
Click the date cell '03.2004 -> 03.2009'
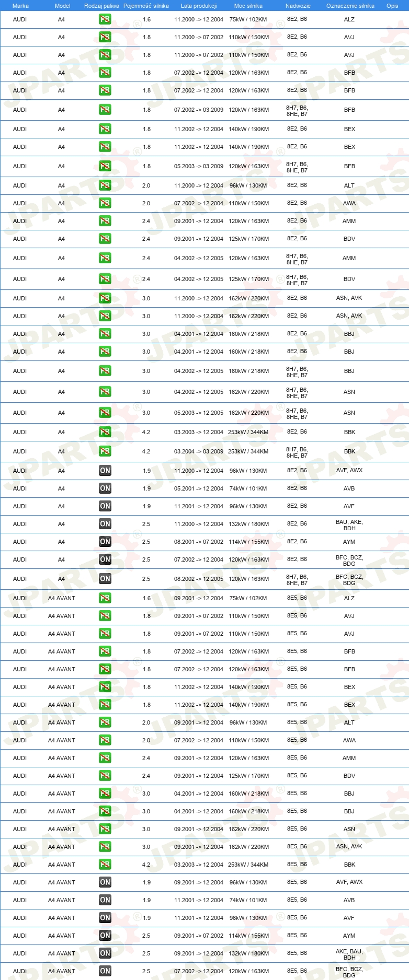(199, 452)
